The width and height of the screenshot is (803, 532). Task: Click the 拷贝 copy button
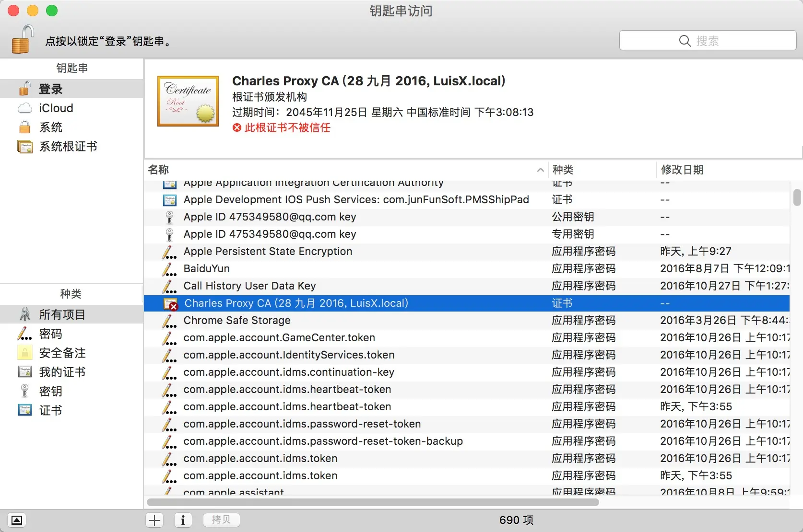(221, 520)
